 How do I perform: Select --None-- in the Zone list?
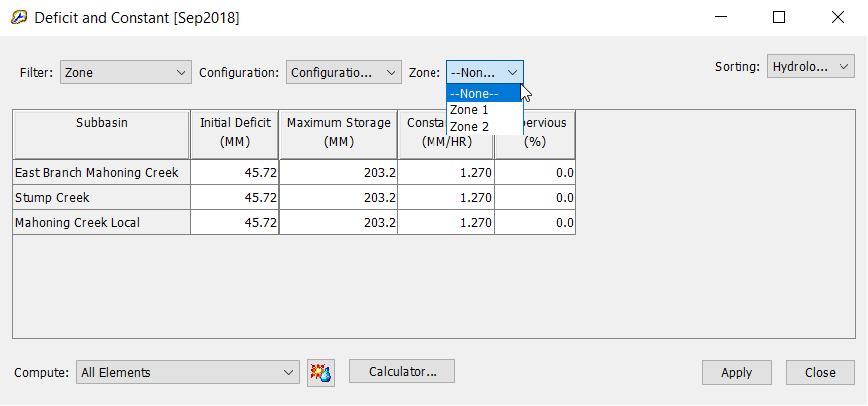[x=484, y=94]
